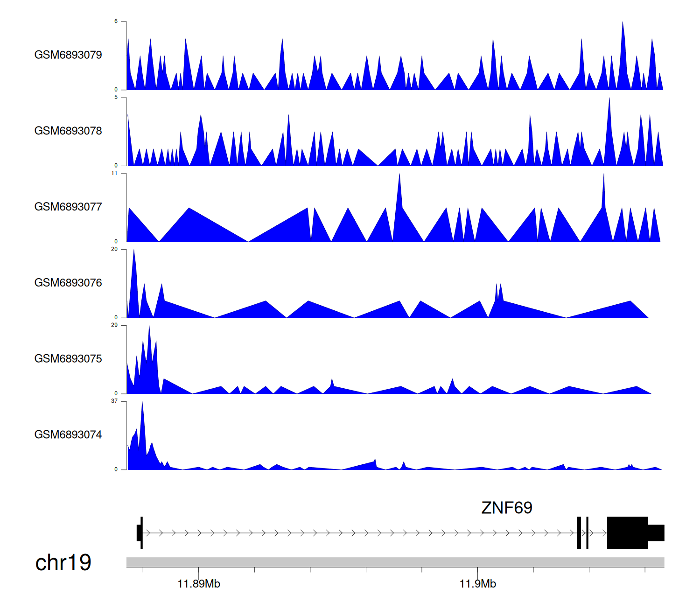Click the GSM6893075 track label
This screenshot has height=616, width=700.
point(68,359)
